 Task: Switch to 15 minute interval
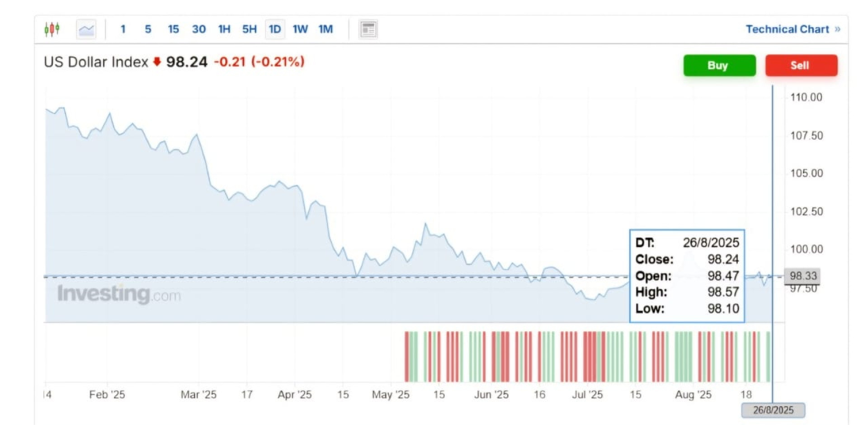click(173, 29)
